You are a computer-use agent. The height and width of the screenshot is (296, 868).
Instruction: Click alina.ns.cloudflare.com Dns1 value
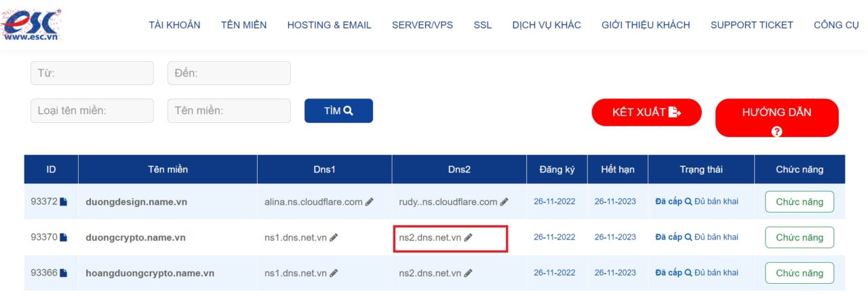coord(313,202)
